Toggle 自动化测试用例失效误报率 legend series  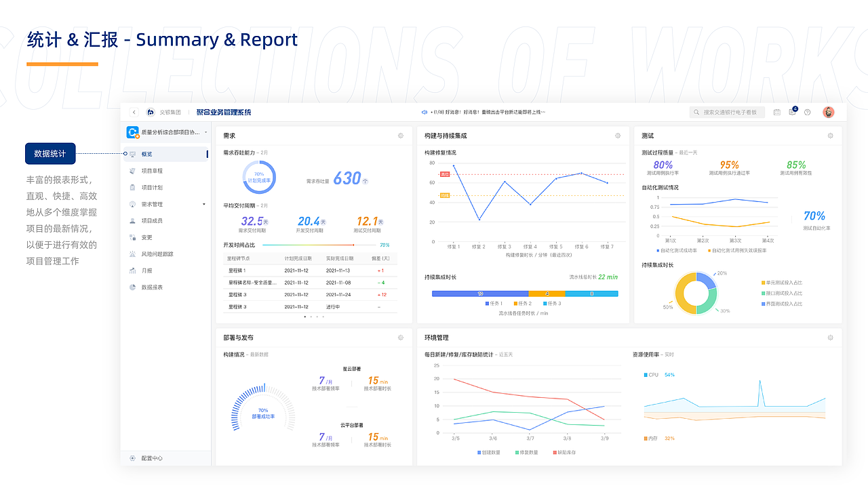point(738,251)
